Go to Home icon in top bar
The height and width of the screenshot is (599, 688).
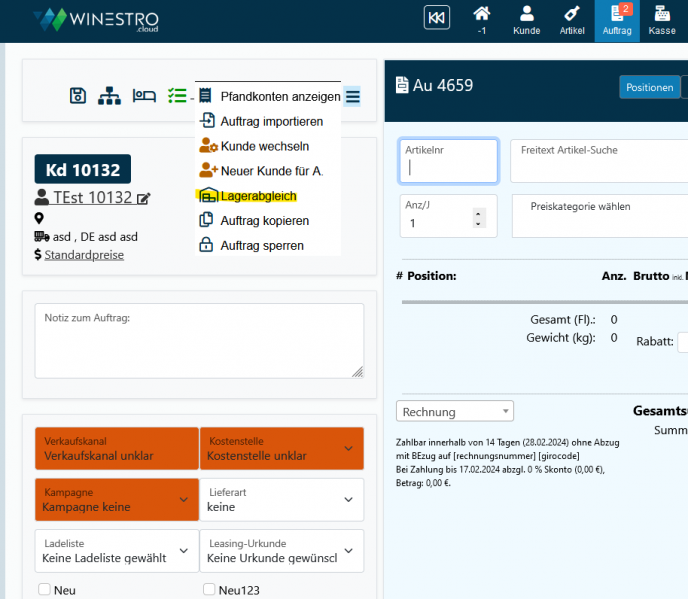[x=482, y=20]
